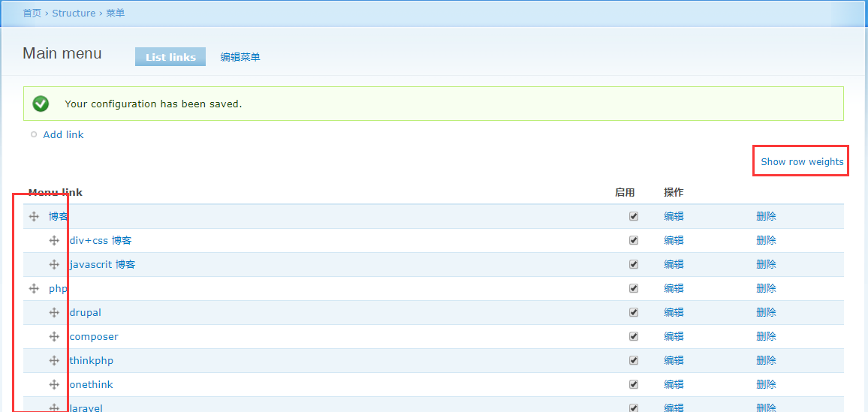Viewport: 868px width, 412px height.
Task: Toggle enabled checkbox for composer row
Action: [634, 336]
